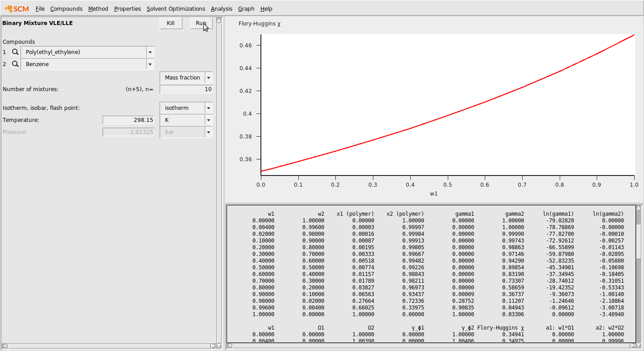Click the Number of mixtures label
This screenshot has height=351, width=644.
point(30,89)
